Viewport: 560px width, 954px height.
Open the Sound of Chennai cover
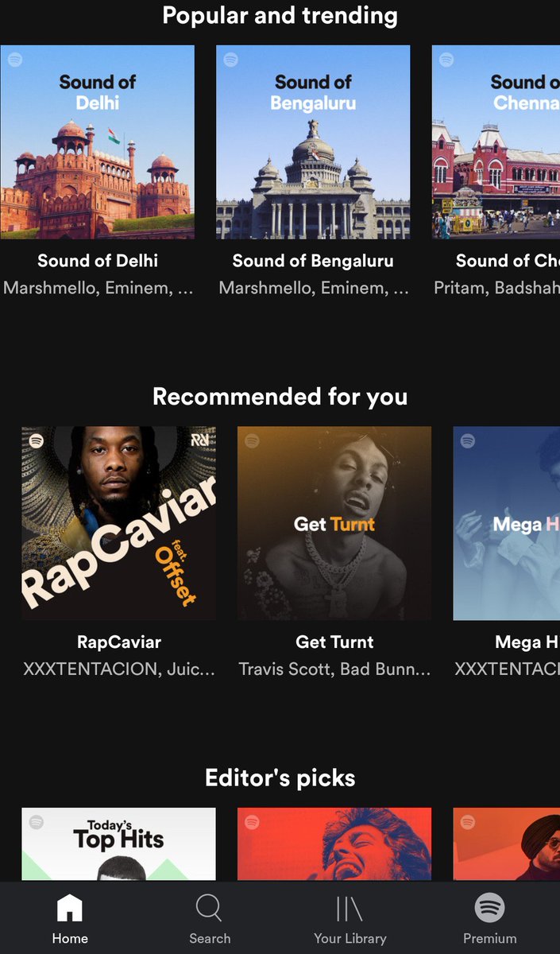tap(496, 142)
